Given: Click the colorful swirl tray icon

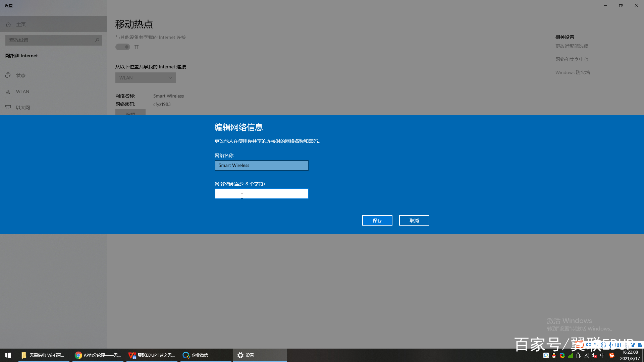Looking at the screenshot, I should (562, 355).
